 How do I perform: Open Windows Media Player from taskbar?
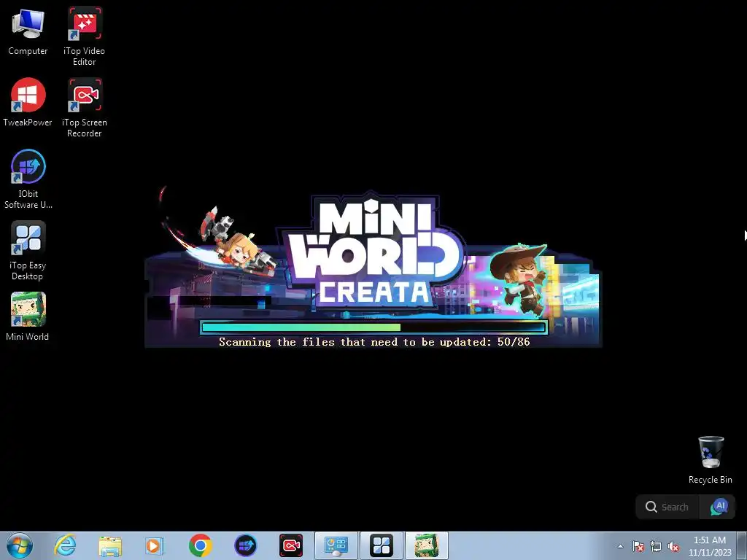tap(155, 545)
